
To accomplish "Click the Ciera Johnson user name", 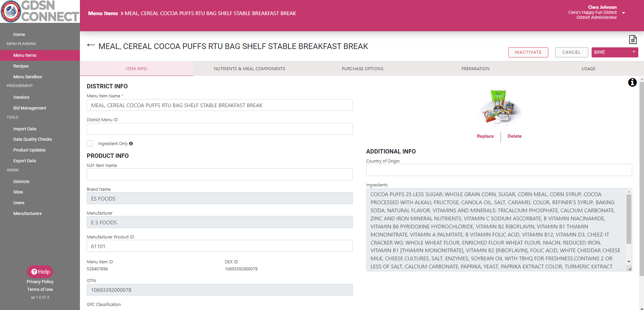I will 602,7.
